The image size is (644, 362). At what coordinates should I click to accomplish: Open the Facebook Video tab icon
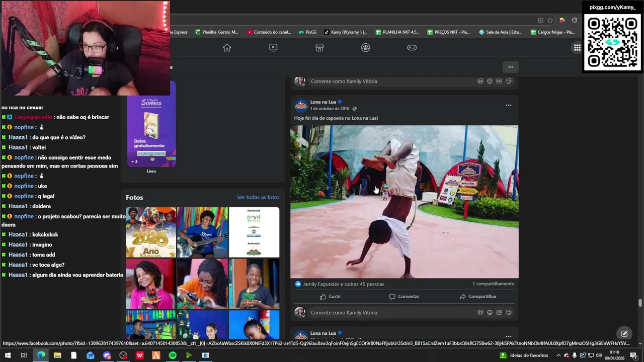click(x=273, y=48)
